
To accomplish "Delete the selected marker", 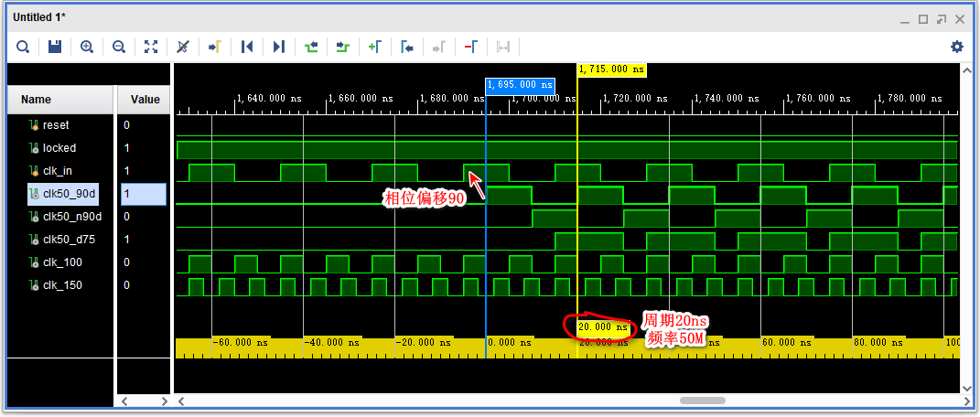I will (x=471, y=47).
